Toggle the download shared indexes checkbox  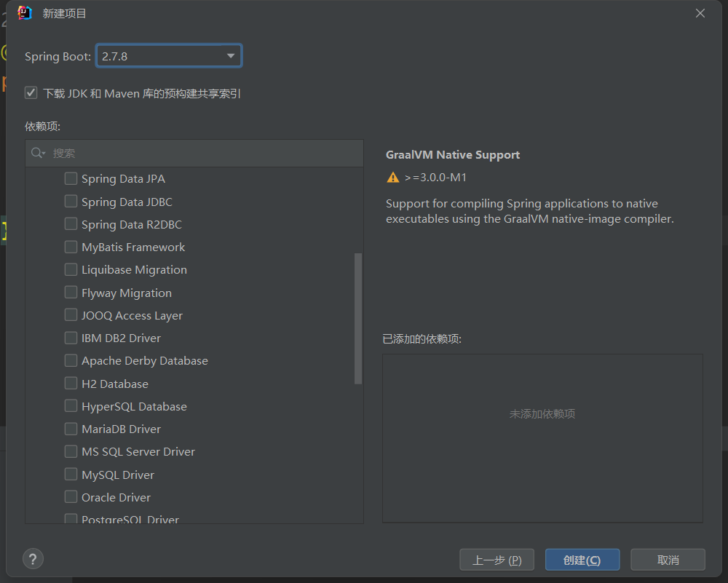coord(31,93)
